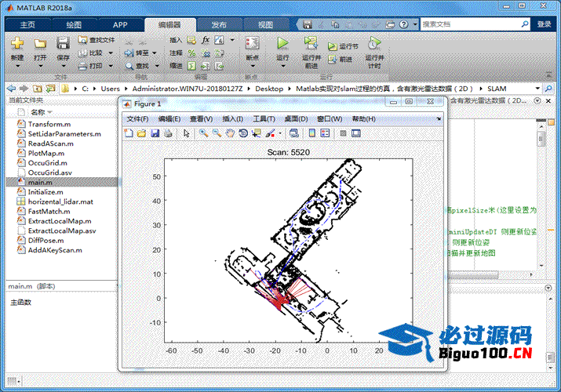Select Figure 1 rotate 3D tool
This screenshot has width=561, height=392.
click(x=243, y=133)
